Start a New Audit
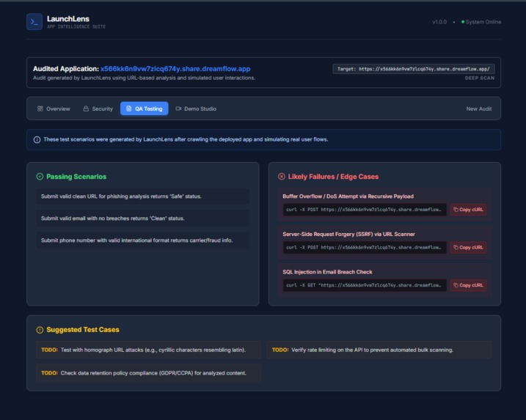 pyautogui.click(x=479, y=108)
